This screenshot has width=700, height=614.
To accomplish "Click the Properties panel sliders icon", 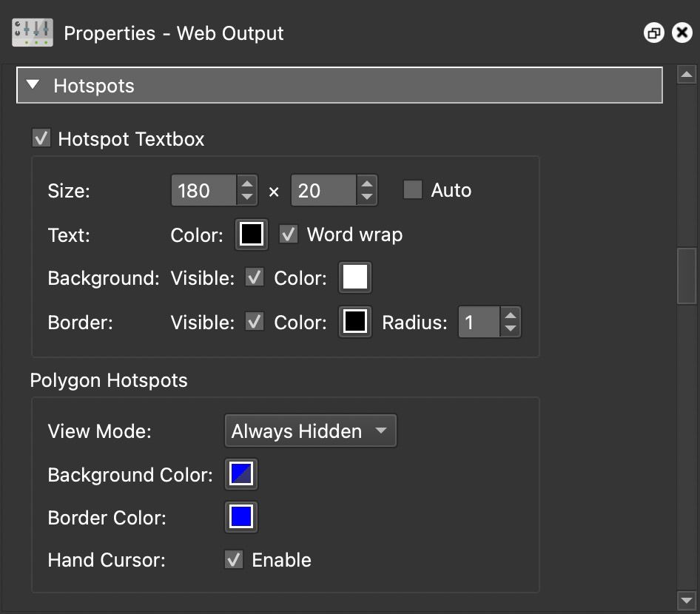I will click(x=31, y=32).
